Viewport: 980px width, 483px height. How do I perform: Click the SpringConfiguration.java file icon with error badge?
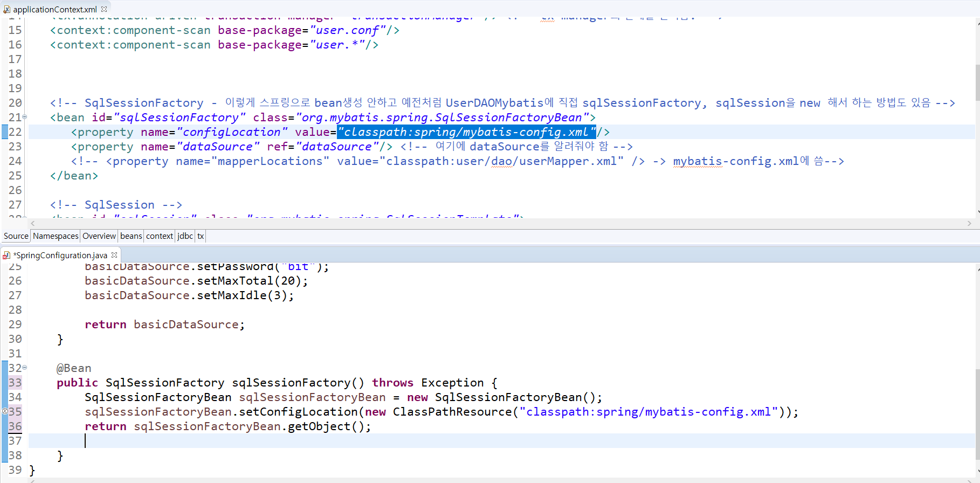pyautogui.click(x=6, y=255)
